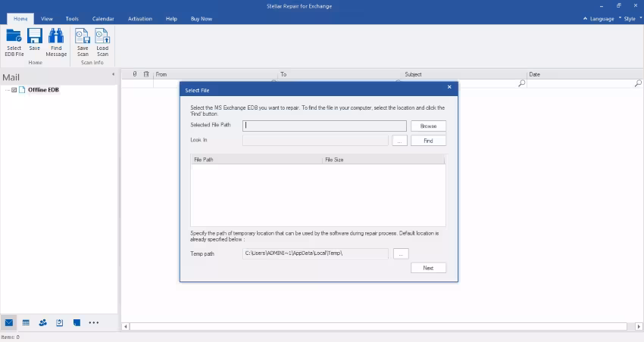
Task: Click the Subject column search magnifier
Action: [521, 83]
